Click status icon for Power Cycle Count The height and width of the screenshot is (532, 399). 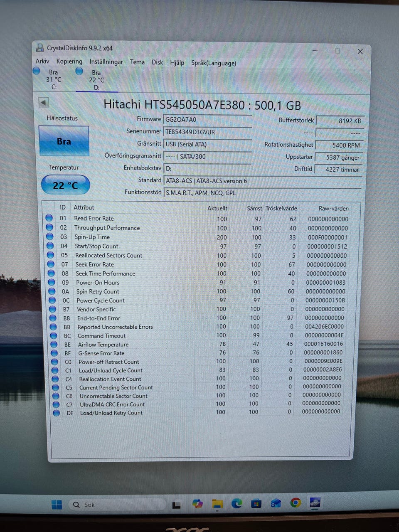(x=52, y=300)
